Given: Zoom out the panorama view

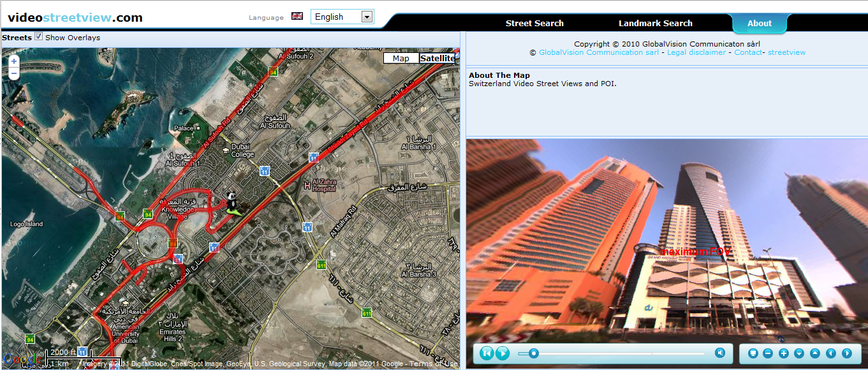Looking at the screenshot, I should 768,353.
